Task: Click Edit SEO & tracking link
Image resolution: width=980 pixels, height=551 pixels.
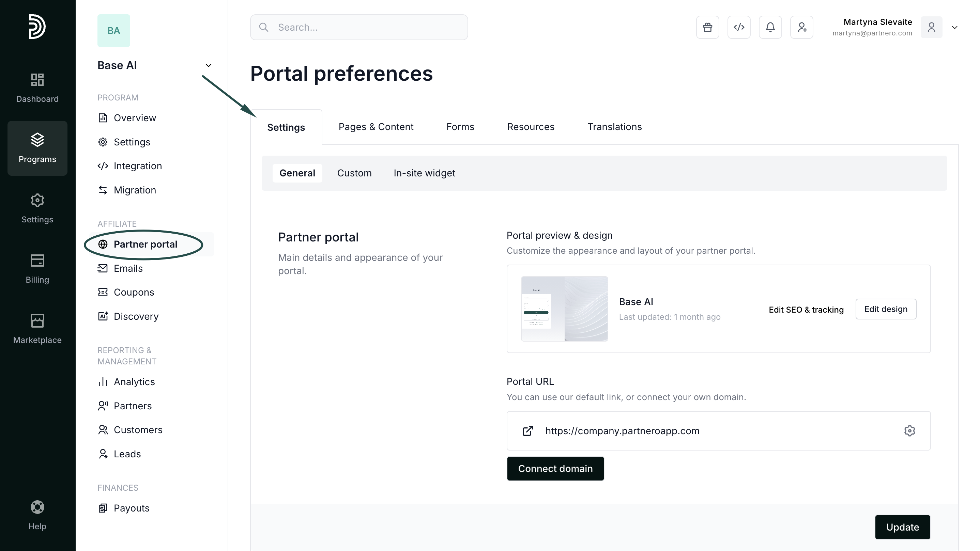Action: [806, 310]
